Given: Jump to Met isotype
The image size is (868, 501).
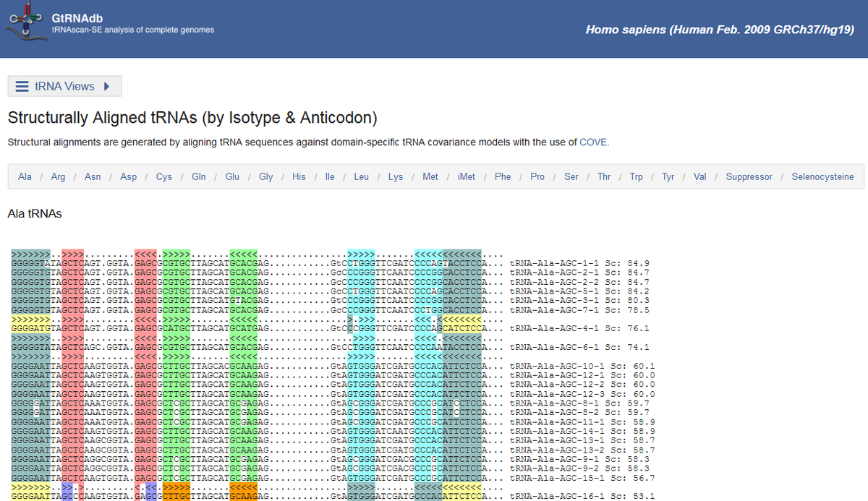Looking at the screenshot, I should tap(430, 176).
